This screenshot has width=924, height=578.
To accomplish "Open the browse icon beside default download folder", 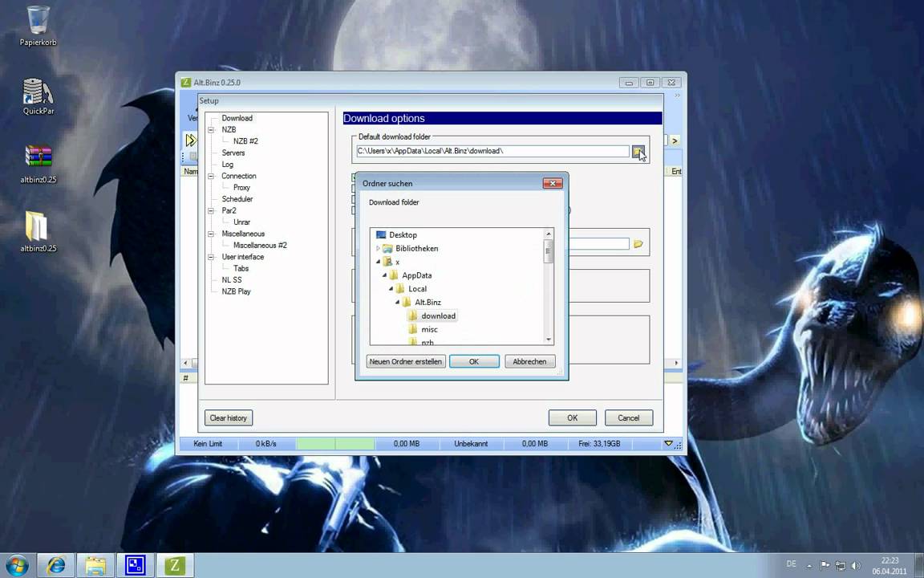I will tap(638, 152).
